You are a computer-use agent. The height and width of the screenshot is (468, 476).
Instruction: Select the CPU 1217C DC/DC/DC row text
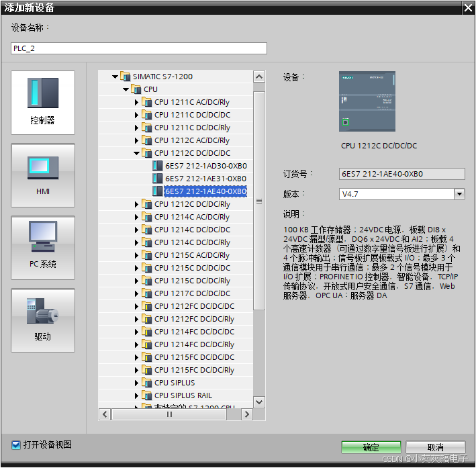(192, 293)
